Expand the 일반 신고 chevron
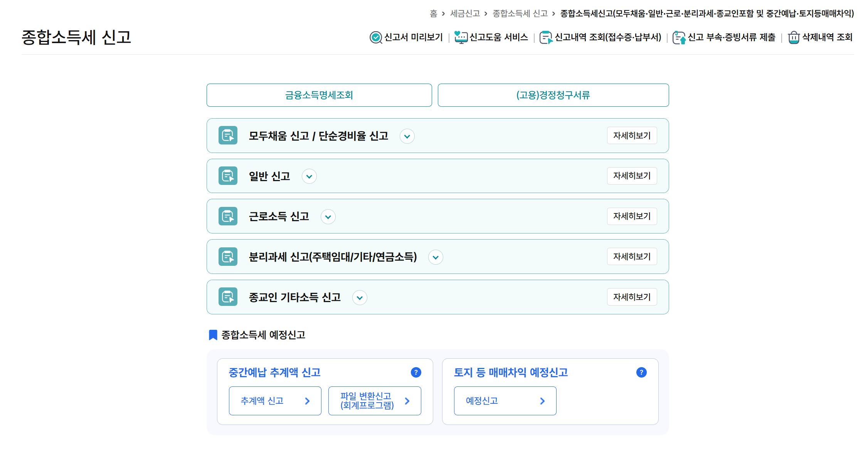The height and width of the screenshot is (460, 868). click(309, 176)
